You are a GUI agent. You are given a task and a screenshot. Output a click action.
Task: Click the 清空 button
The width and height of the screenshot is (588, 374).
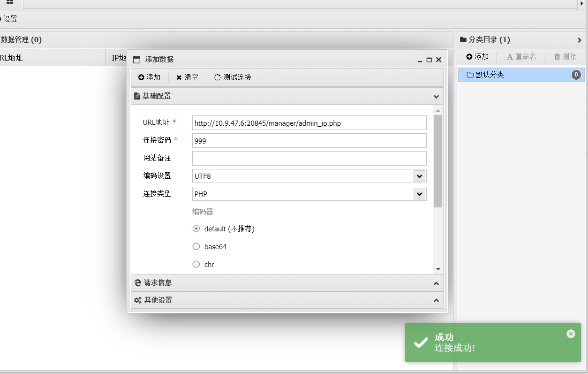(187, 77)
